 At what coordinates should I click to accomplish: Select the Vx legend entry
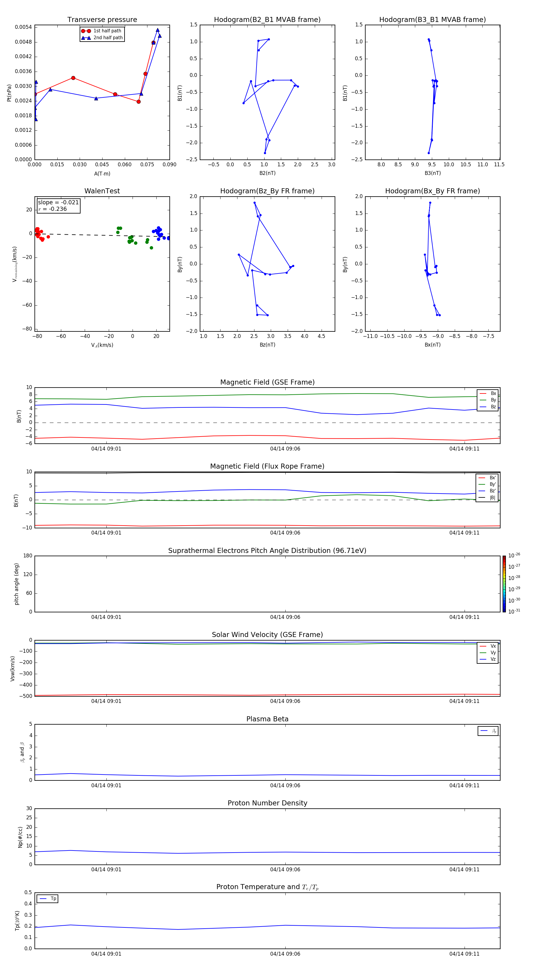(488, 646)
